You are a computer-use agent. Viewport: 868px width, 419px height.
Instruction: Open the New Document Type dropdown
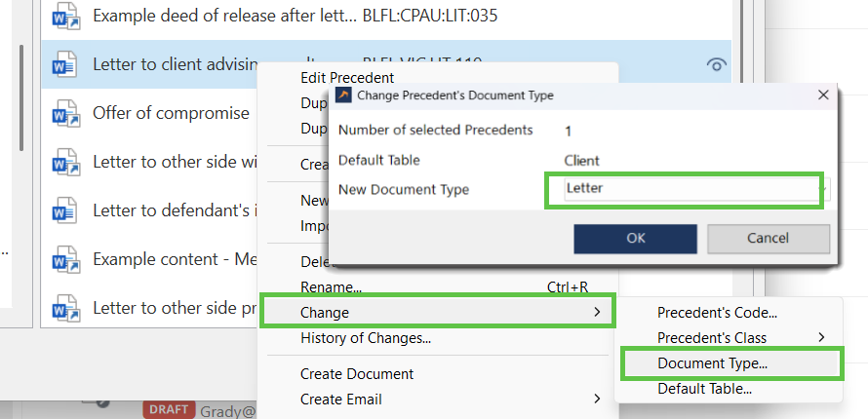(822, 189)
